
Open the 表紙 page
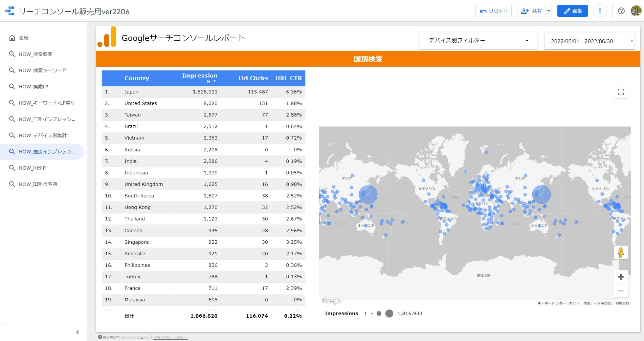pyautogui.click(x=42, y=38)
